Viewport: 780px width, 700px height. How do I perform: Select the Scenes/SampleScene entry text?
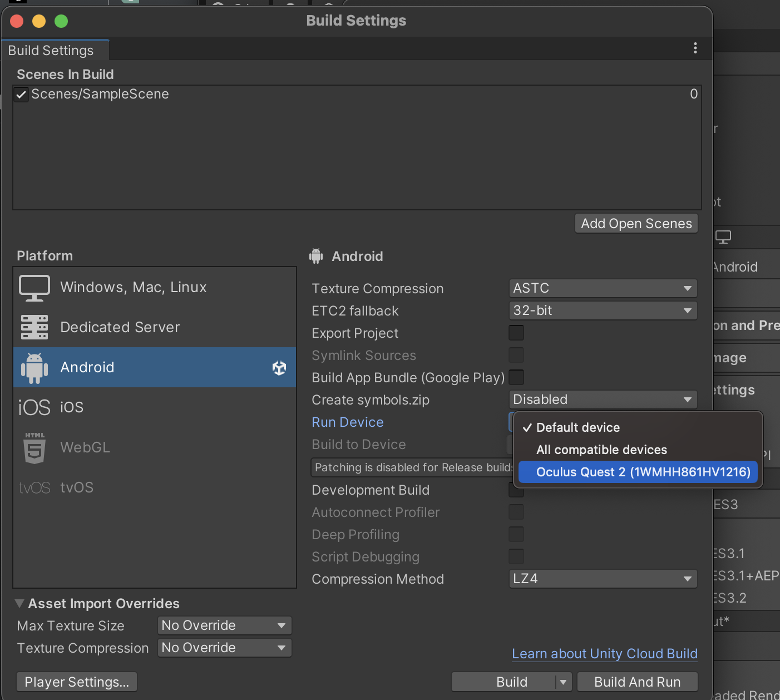(x=100, y=94)
